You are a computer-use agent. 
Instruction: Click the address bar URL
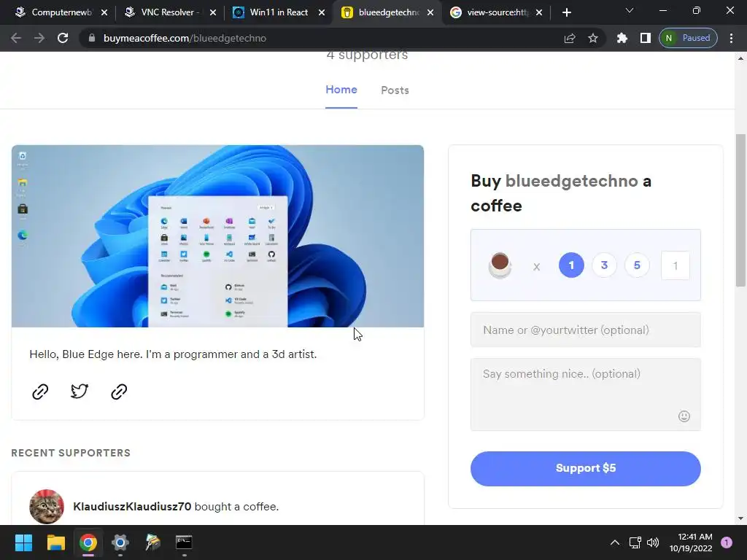185,38
